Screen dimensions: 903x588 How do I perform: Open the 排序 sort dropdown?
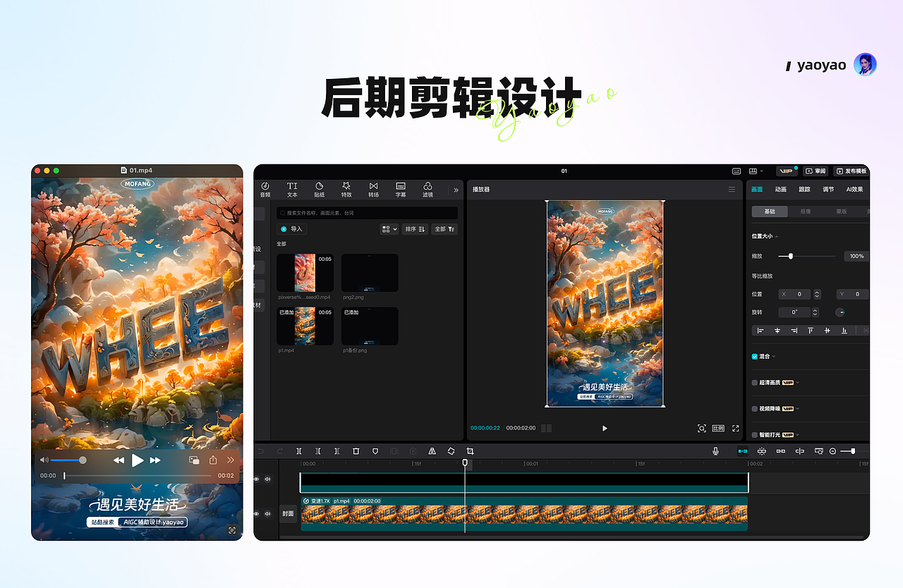point(415,229)
